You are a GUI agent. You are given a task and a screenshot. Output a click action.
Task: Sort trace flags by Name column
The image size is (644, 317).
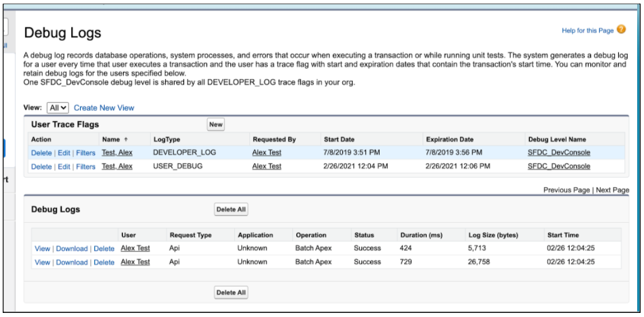click(x=112, y=139)
